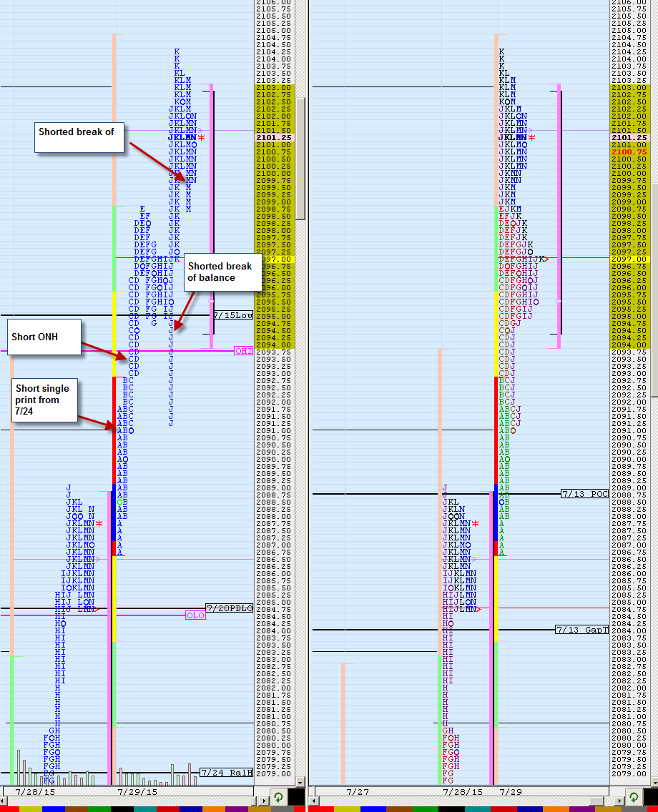Click right chart horizontal scrollbar's right arrow
This screenshot has width=658, height=812.
pyautogui.click(x=619, y=801)
